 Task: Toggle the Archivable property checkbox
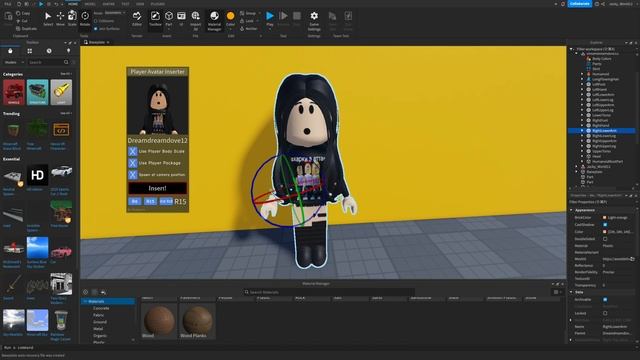[605, 300]
